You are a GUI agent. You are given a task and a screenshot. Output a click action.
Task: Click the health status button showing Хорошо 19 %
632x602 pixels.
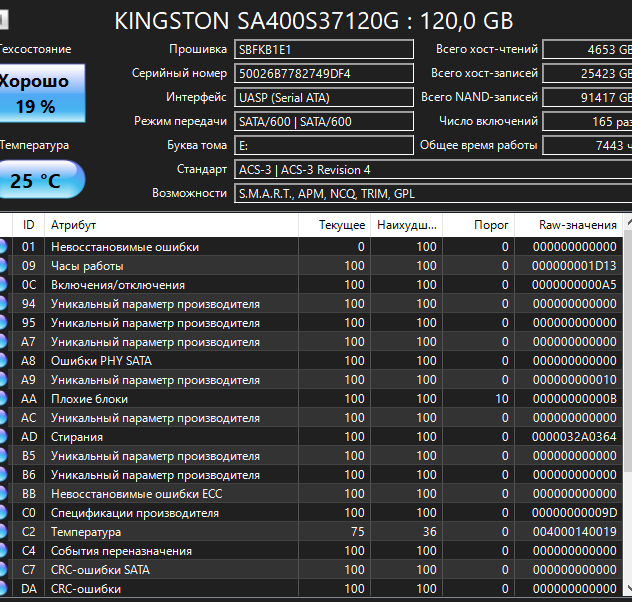(x=42, y=93)
